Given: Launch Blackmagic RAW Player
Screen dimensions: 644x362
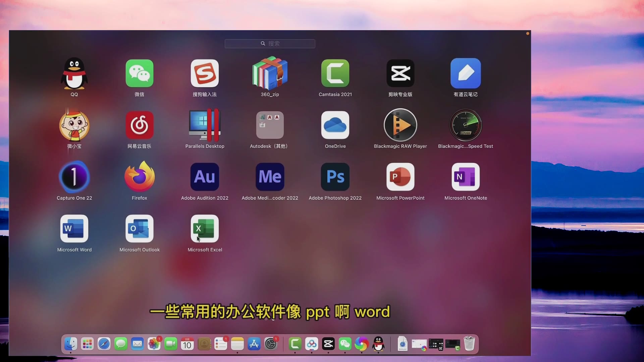Looking at the screenshot, I should [x=400, y=125].
